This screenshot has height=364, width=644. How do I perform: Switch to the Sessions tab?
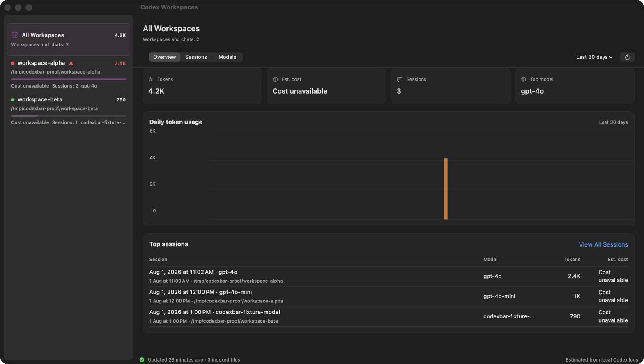(196, 57)
